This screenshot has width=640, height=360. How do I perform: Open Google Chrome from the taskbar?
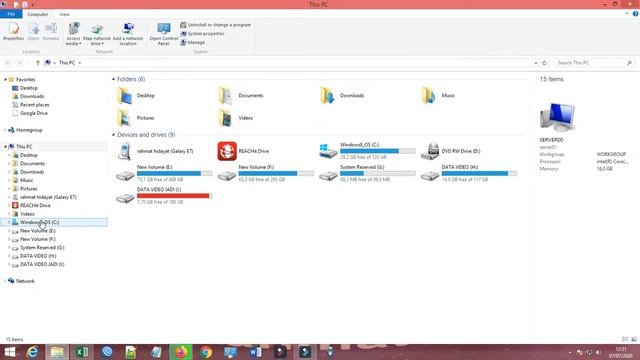(206, 352)
